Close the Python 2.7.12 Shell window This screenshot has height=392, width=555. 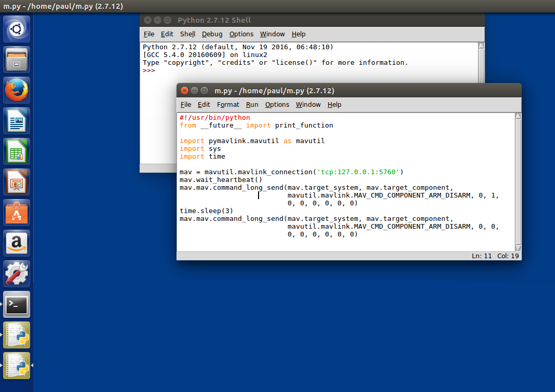coord(147,20)
